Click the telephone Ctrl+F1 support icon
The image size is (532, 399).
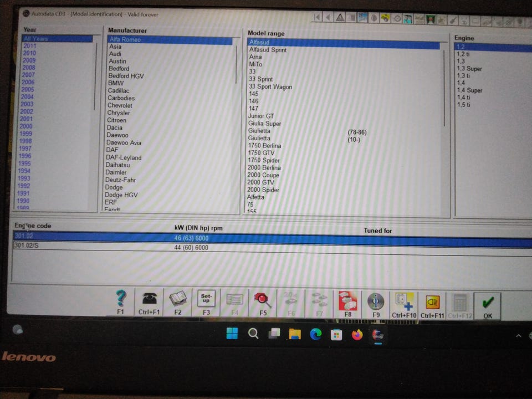[x=149, y=301]
